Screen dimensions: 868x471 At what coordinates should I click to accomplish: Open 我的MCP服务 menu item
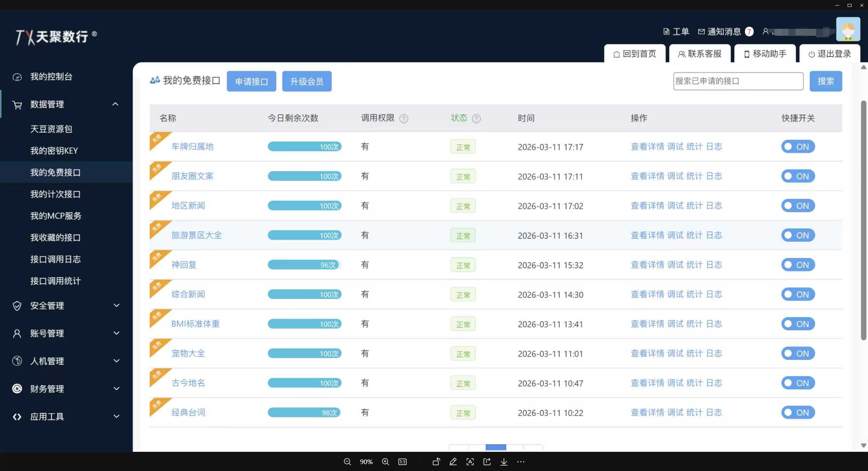[56, 216]
